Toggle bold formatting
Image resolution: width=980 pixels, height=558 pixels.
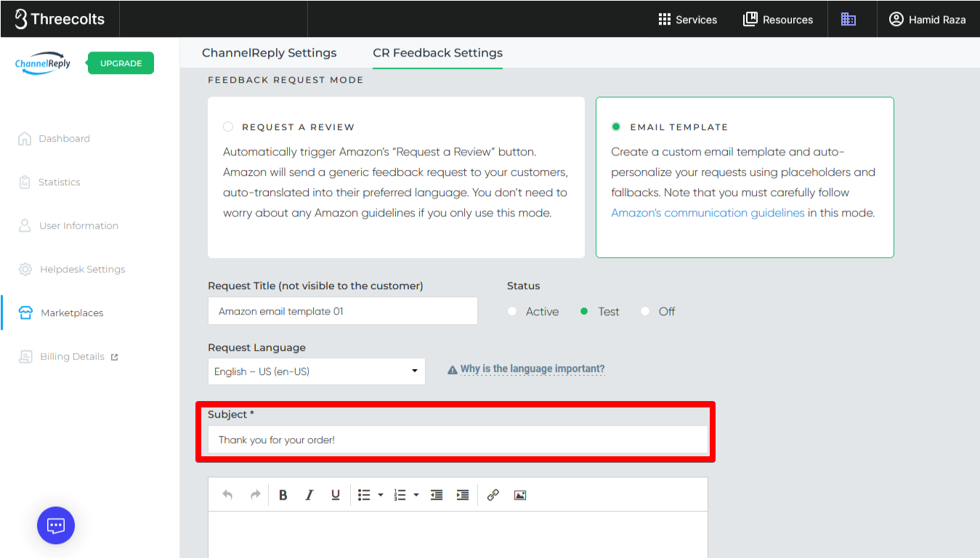[283, 495]
